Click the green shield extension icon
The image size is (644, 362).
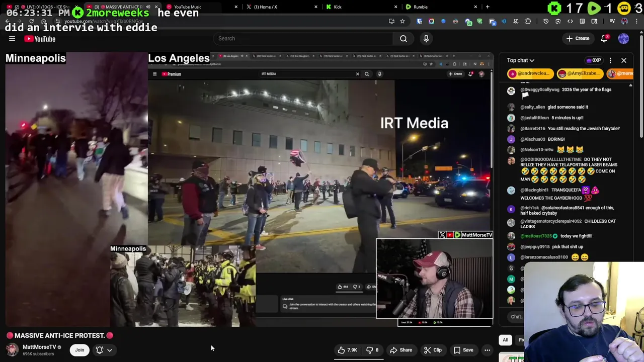[x=479, y=21]
